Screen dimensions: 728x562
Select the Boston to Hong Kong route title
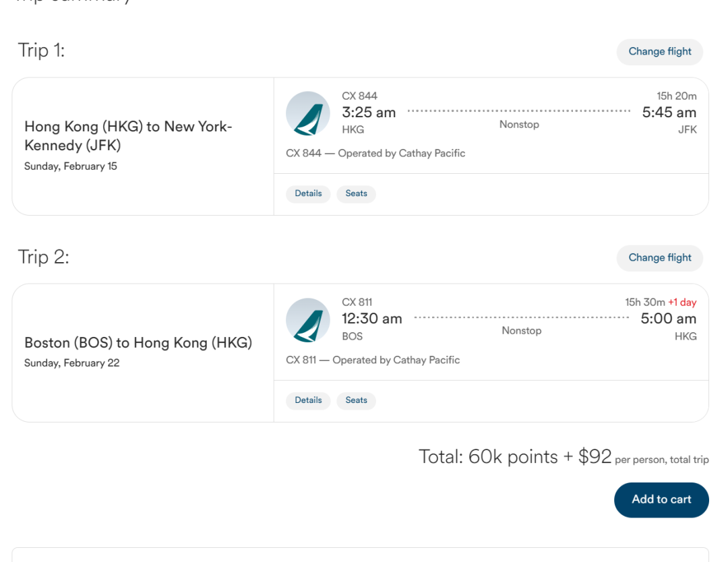click(x=138, y=343)
